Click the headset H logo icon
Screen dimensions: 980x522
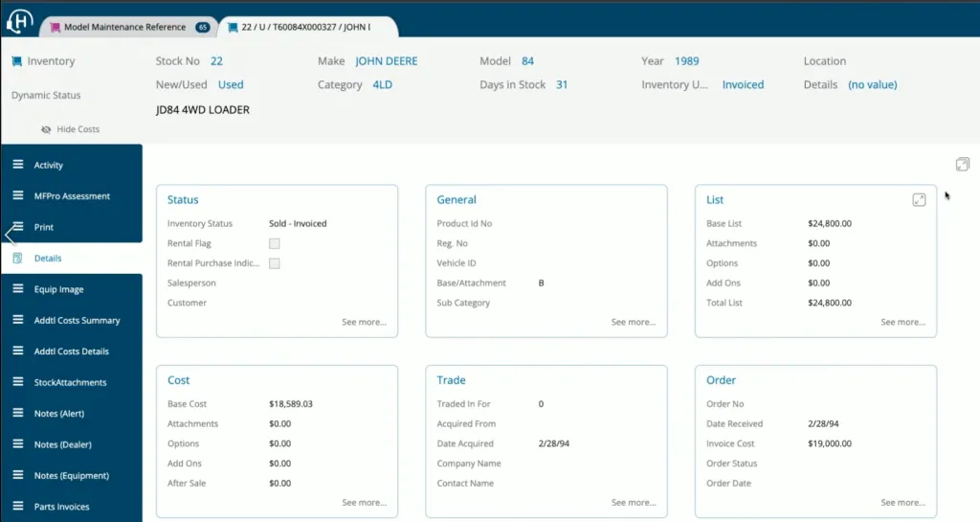coord(19,21)
